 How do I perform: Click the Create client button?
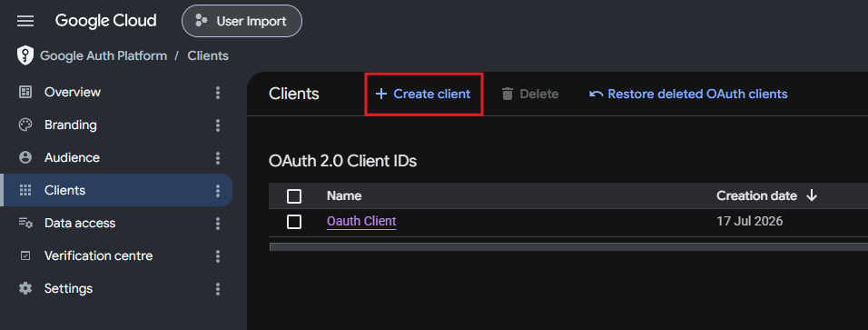(423, 94)
